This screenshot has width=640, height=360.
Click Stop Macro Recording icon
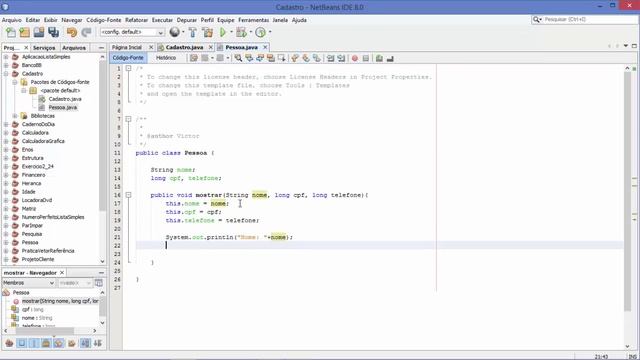[366, 58]
